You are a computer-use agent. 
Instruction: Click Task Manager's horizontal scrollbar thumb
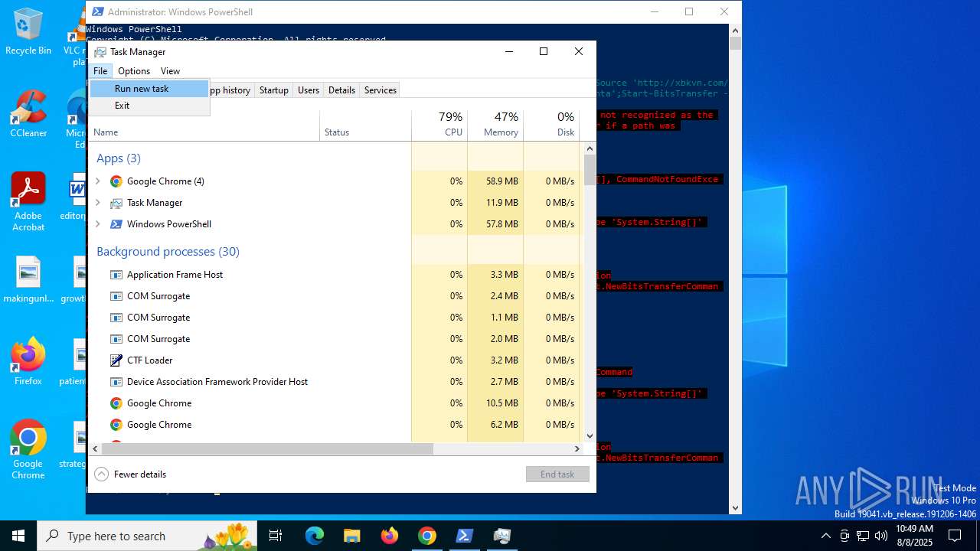tap(268, 449)
